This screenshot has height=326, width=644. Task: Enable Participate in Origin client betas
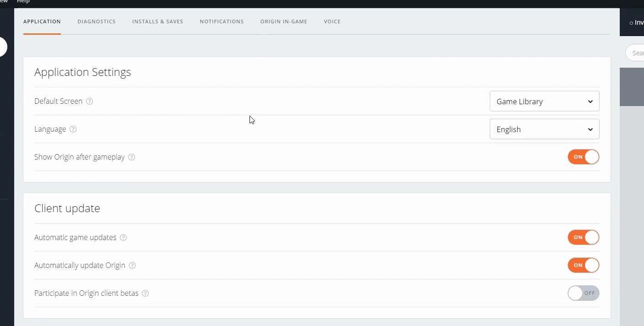coord(584,293)
